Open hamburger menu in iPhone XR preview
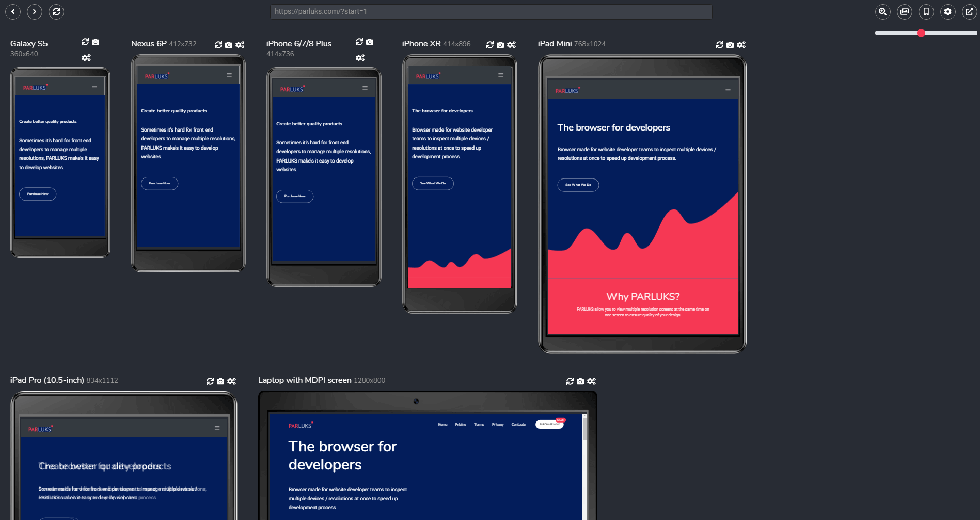This screenshot has height=520, width=980. [x=501, y=75]
